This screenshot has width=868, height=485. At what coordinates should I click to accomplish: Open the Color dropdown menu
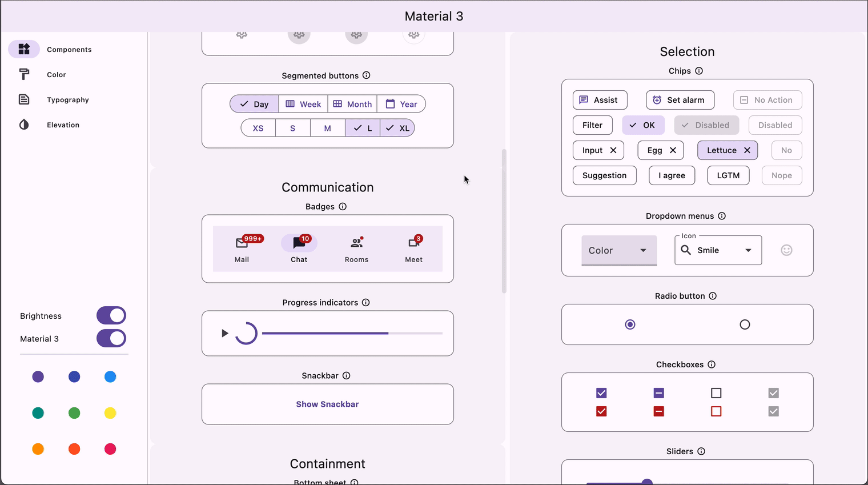tap(619, 250)
